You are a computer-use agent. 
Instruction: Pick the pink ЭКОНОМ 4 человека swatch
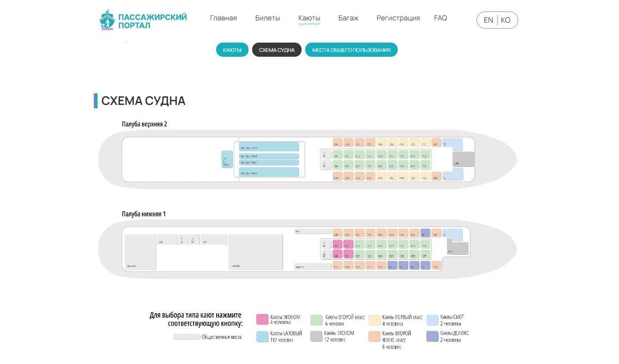click(262, 319)
